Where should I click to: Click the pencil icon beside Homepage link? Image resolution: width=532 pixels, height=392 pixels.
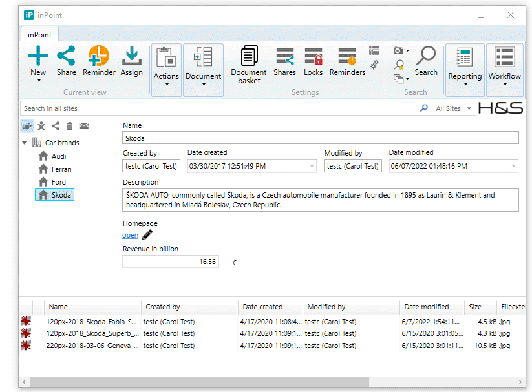[147, 235]
